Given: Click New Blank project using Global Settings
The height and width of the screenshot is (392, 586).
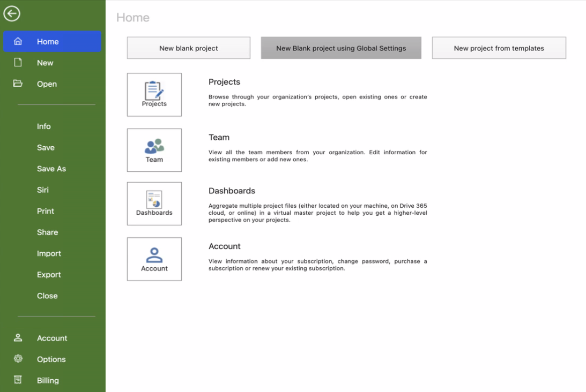Looking at the screenshot, I should [341, 48].
